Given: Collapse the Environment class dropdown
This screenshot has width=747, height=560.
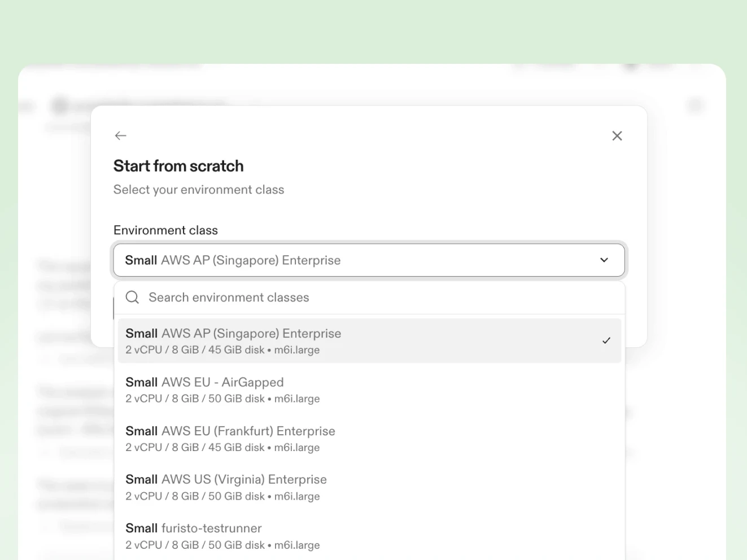Looking at the screenshot, I should (x=369, y=260).
